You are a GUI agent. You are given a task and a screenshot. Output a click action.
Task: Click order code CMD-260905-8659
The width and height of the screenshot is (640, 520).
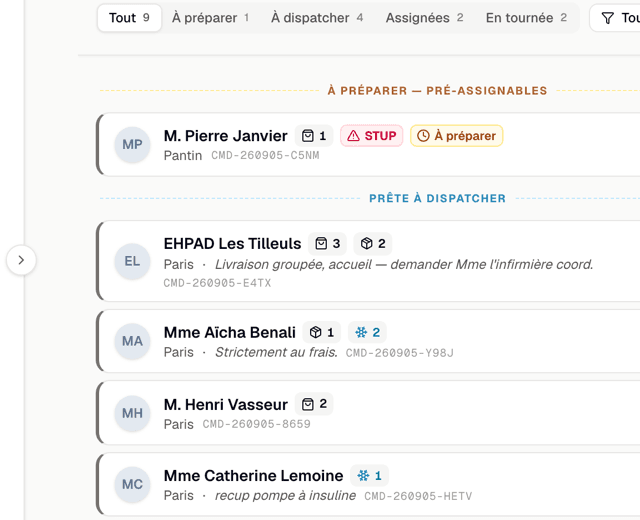coord(256,424)
